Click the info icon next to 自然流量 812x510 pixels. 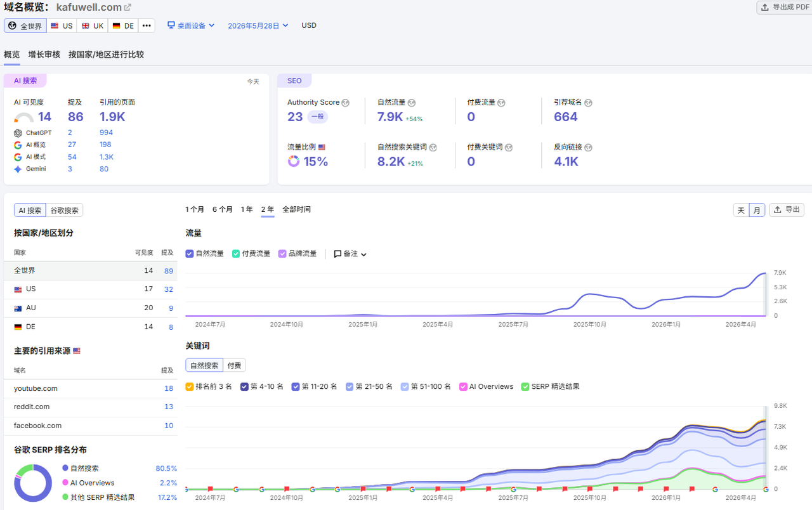pos(412,103)
